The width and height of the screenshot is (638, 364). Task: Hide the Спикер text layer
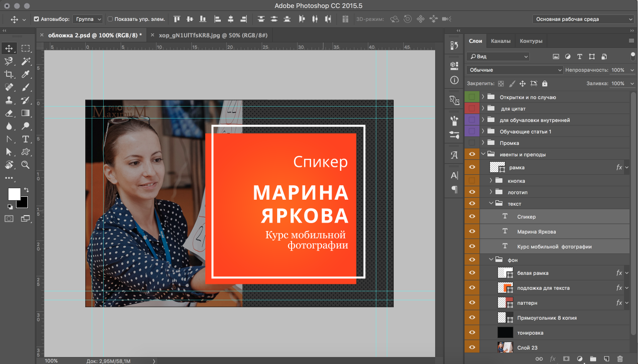(x=472, y=217)
